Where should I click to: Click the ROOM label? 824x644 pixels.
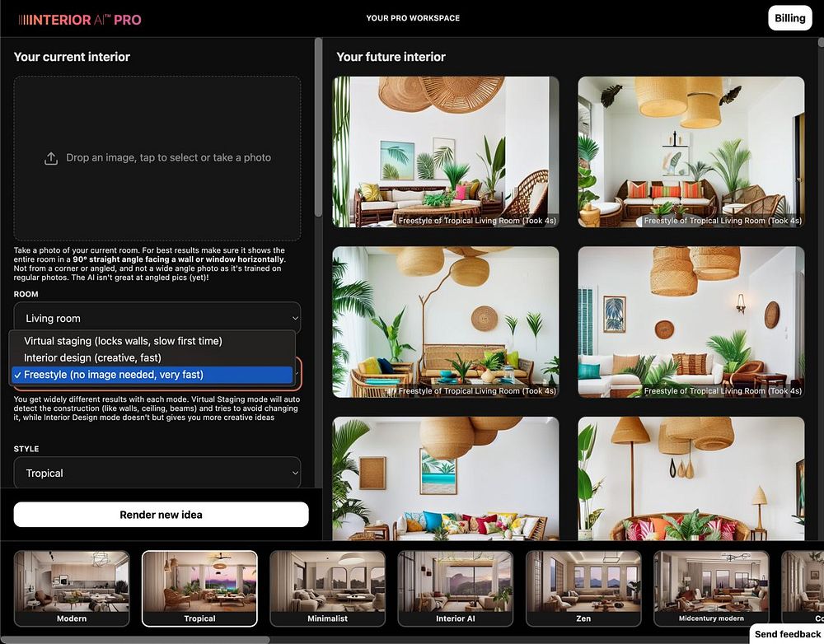point(26,294)
